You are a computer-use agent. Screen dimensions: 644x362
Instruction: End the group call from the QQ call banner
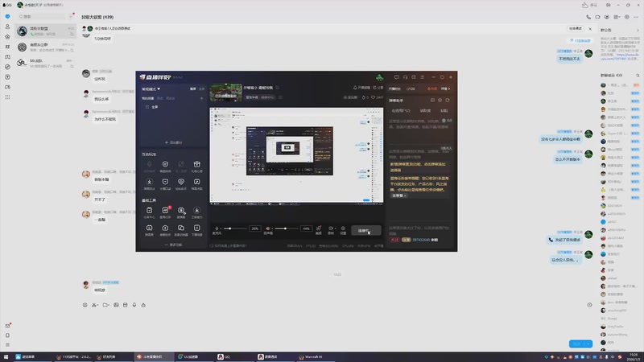click(x=576, y=29)
